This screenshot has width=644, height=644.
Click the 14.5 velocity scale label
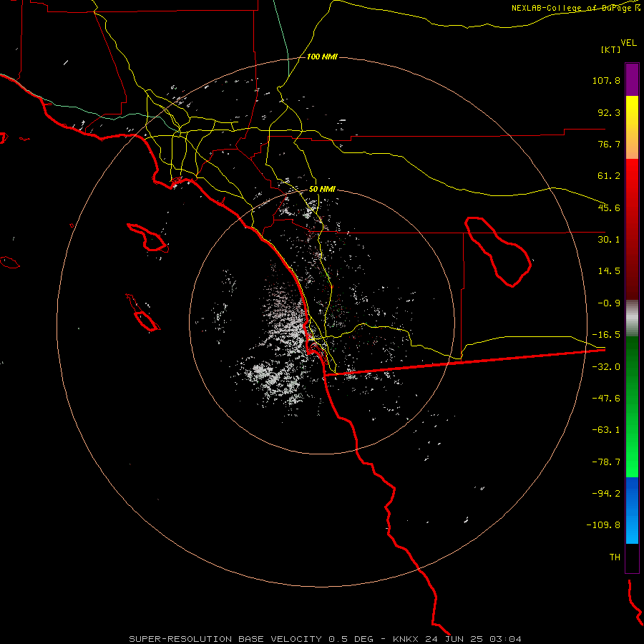coord(609,271)
